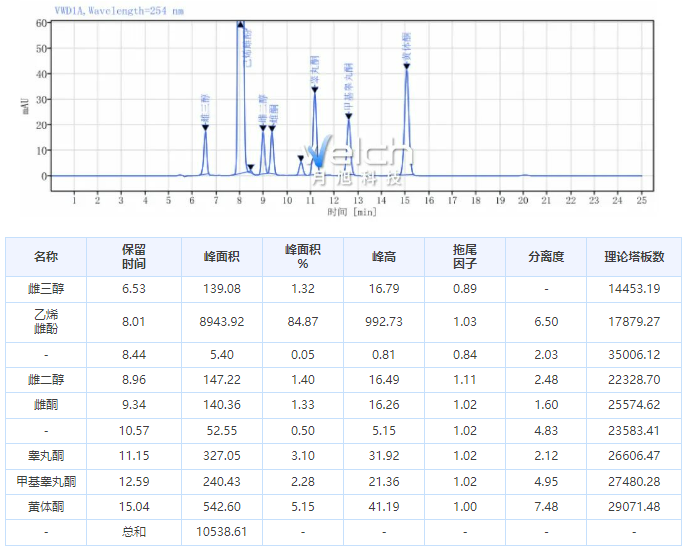The height and width of the screenshot is (553, 688).
Task: Select the 甲基睾丸酮 peak marker triangle
Action: pos(349,116)
